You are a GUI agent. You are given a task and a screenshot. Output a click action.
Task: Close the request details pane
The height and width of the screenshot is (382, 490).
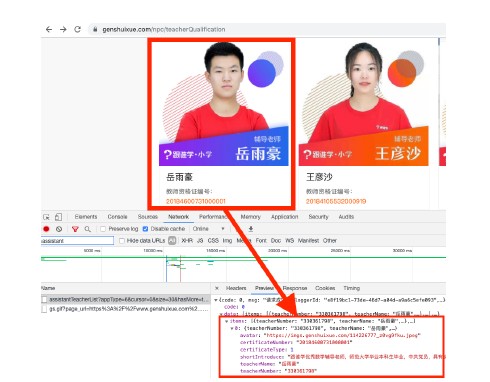click(x=217, y=288)
